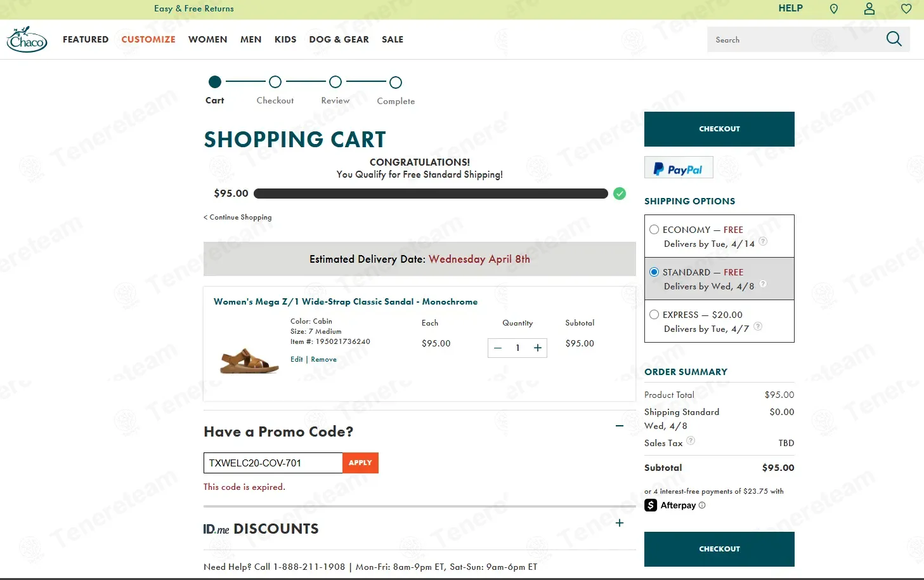Click the "This code is expired." message
924x580 pixels.
pos(244,487)
